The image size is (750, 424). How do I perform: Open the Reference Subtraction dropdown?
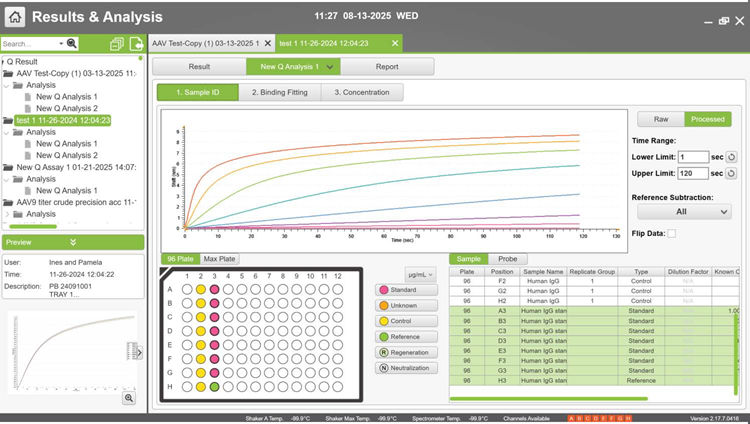[684, 212]
